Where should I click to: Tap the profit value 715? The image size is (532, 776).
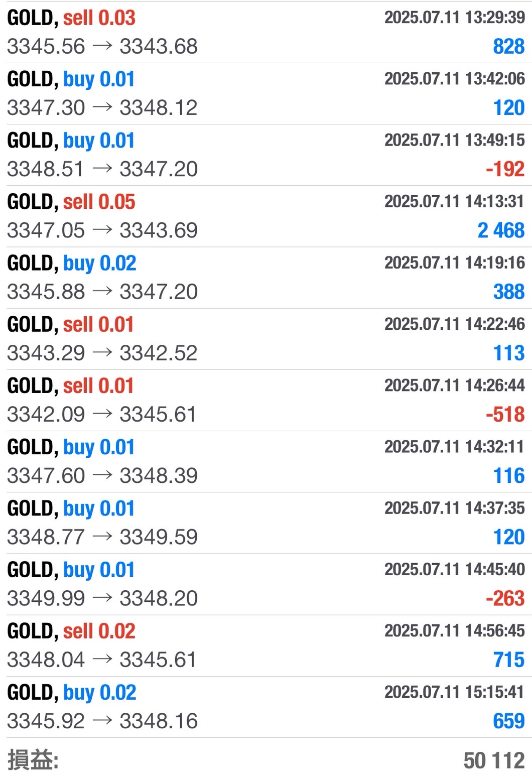point(509,660)
